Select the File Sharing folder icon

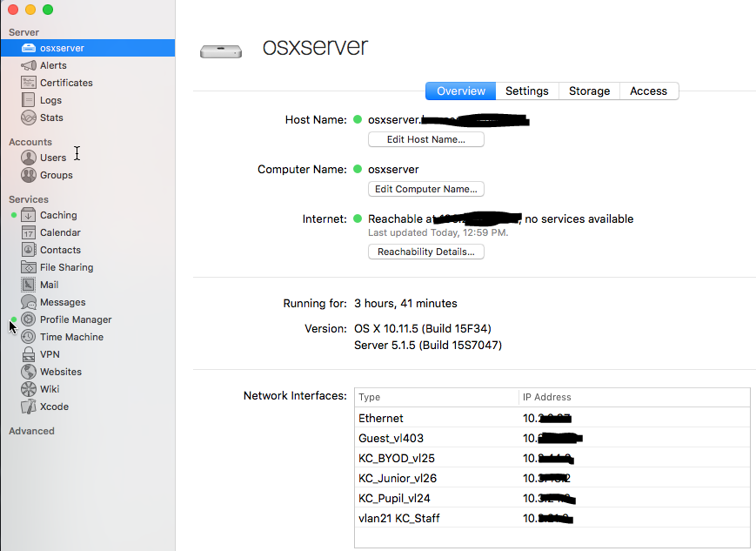tap(29, 267)
